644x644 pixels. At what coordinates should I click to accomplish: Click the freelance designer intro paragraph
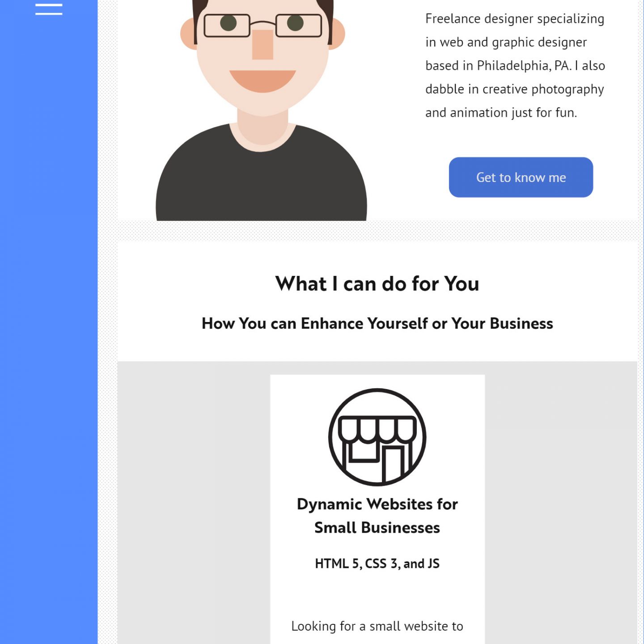(x=515, y=65)
